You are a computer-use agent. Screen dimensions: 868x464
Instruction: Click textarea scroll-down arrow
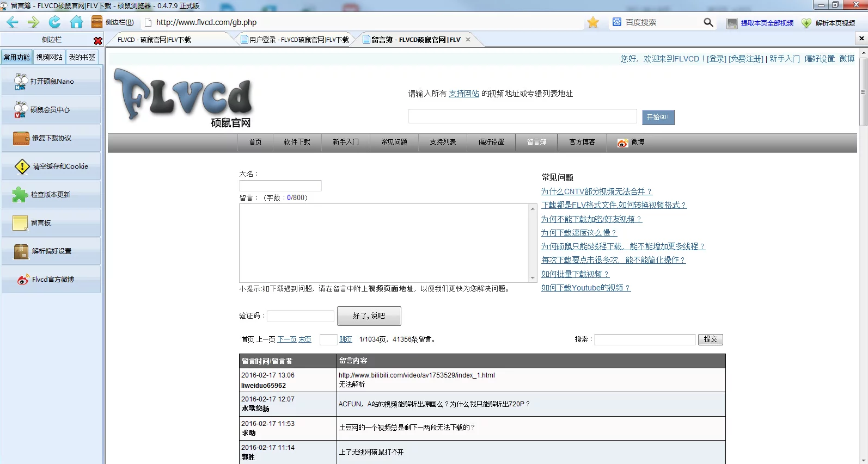click(x=533, y=278)
